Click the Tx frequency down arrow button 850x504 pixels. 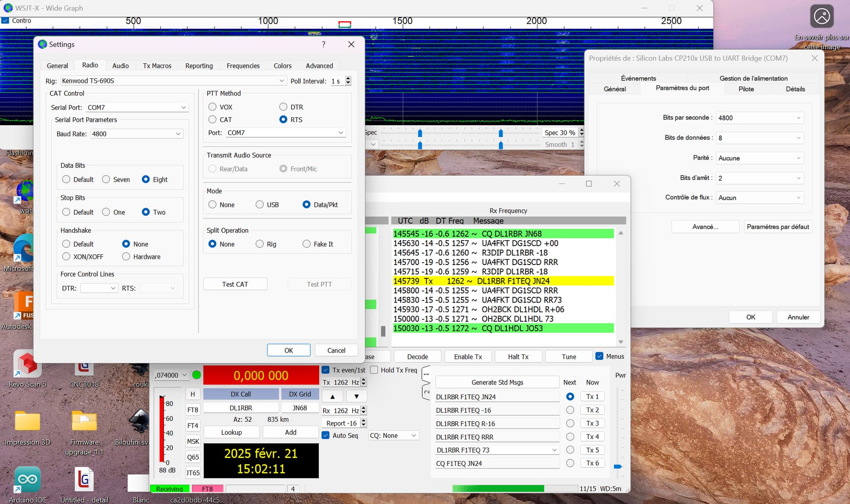[x=356, y=396]
